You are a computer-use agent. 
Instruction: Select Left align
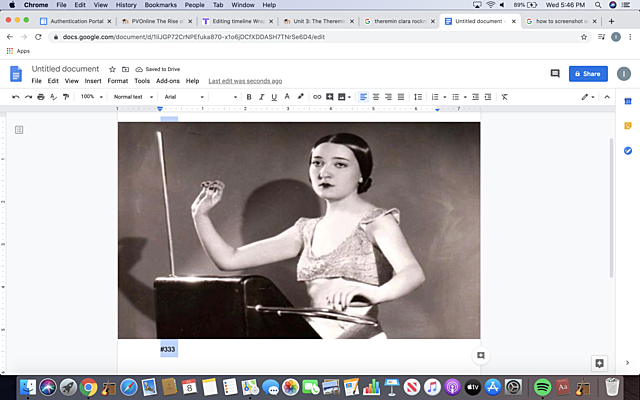tap(363, 97)
